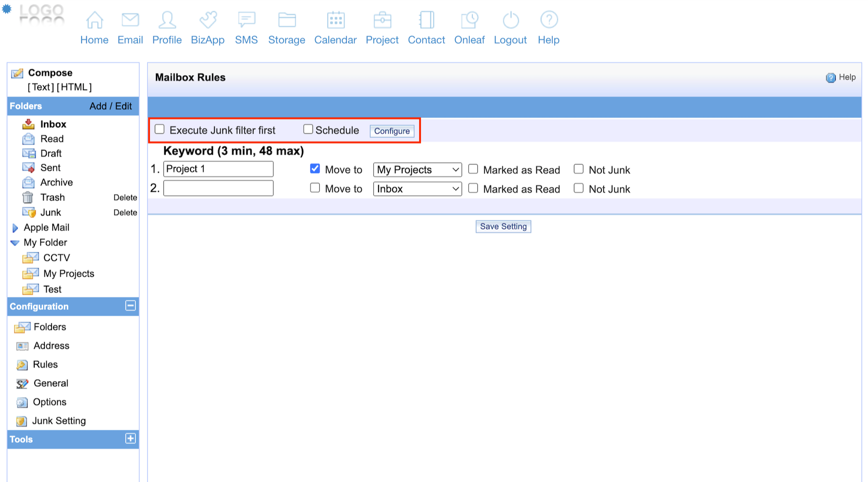Open the Onleaf icon in navigation

click(469, 20)
